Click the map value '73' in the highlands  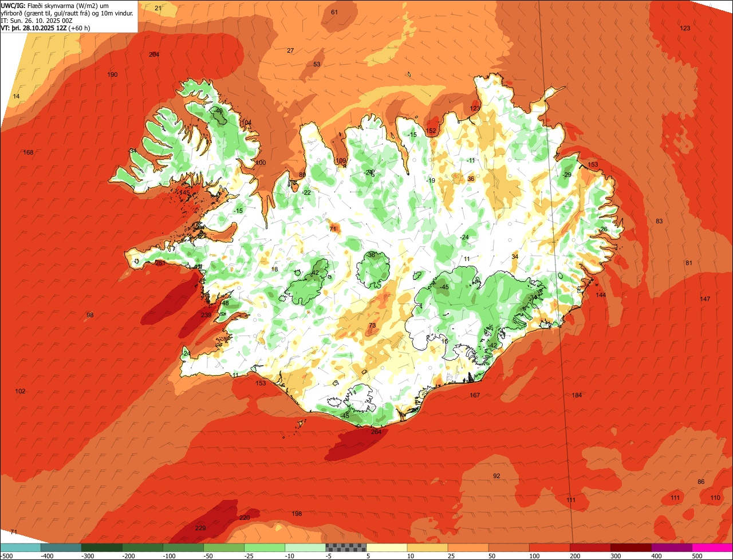[x=372, y=325]
